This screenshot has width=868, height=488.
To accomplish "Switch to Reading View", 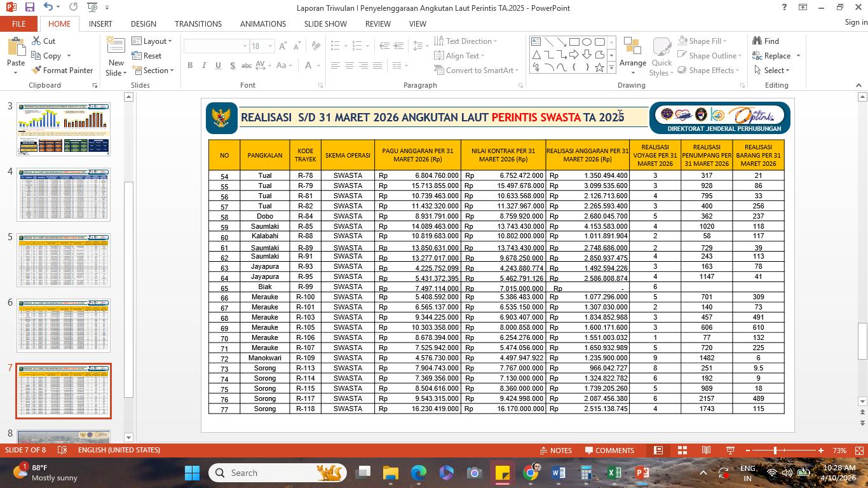I will (x=706, y=451).
